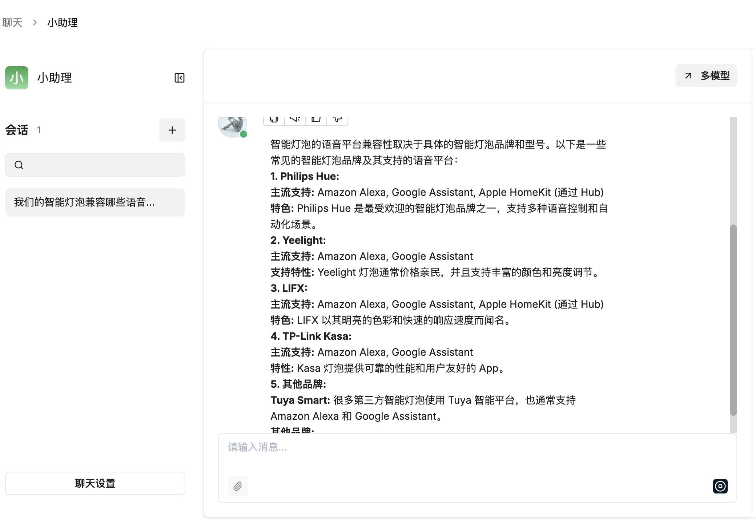Start a new conversation with the + button
The image size is (756, 532).
coord(172,130)
